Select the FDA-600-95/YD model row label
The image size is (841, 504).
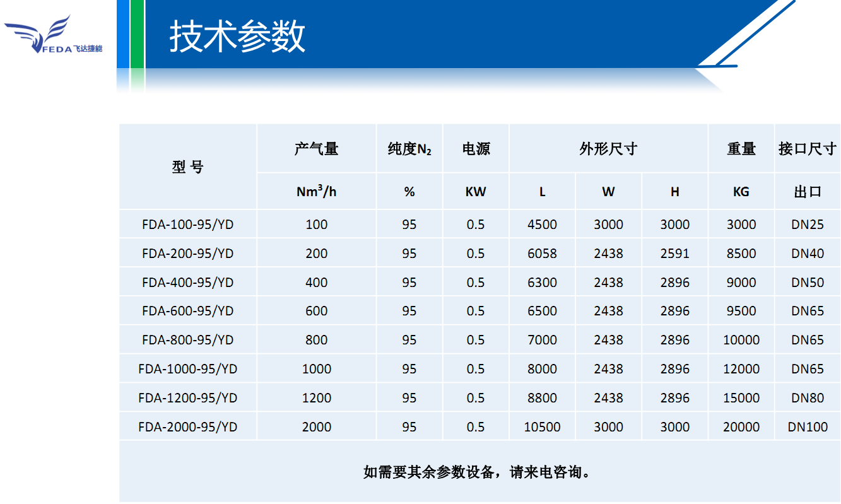pos(188,311)
